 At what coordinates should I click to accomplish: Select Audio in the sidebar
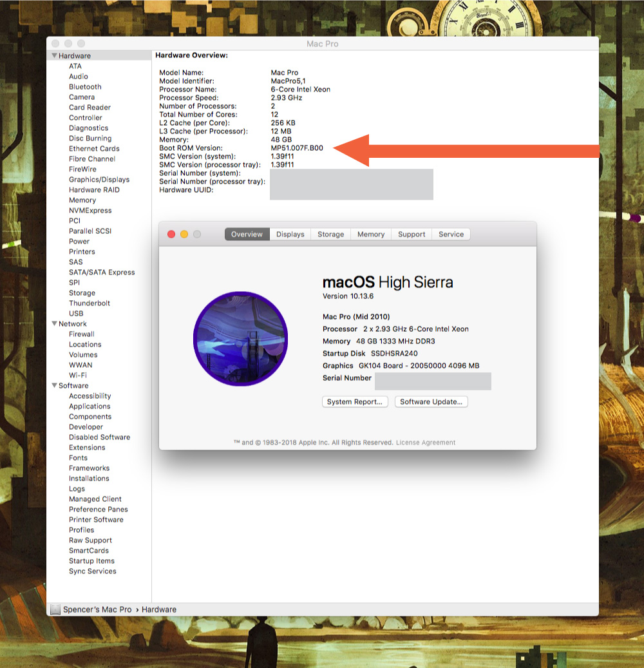[x=79, y=76]
